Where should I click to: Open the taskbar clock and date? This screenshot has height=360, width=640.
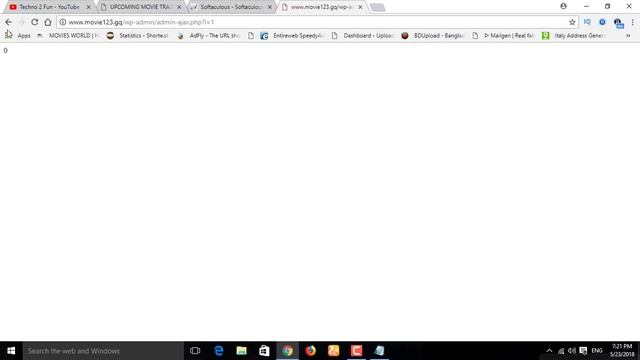tap(622, 351)
